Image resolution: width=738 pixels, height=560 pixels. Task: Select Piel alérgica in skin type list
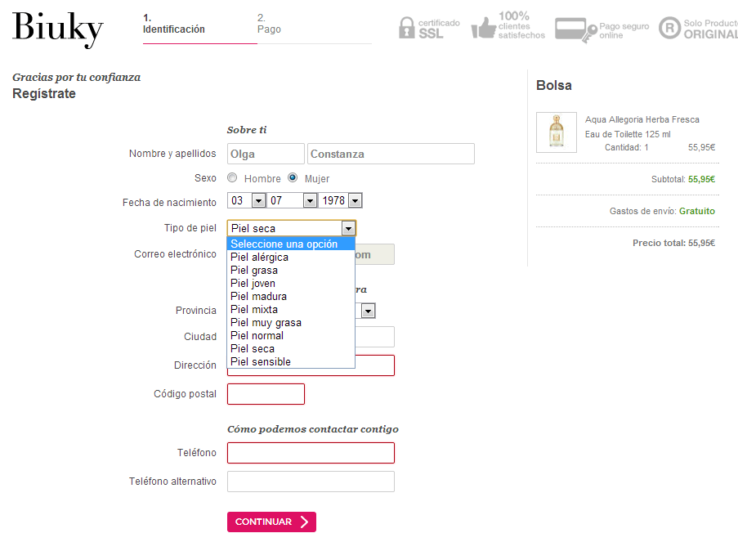[x=259, y=257]
